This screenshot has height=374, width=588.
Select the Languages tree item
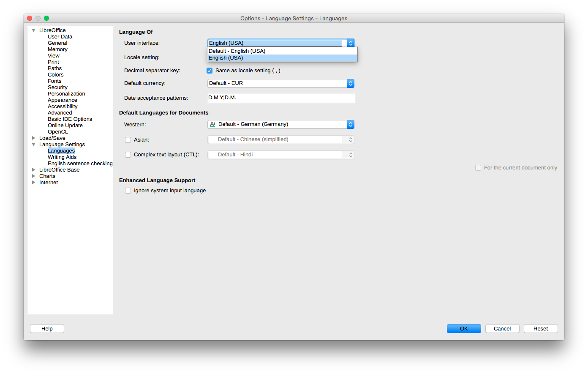[x=61, y=151]
